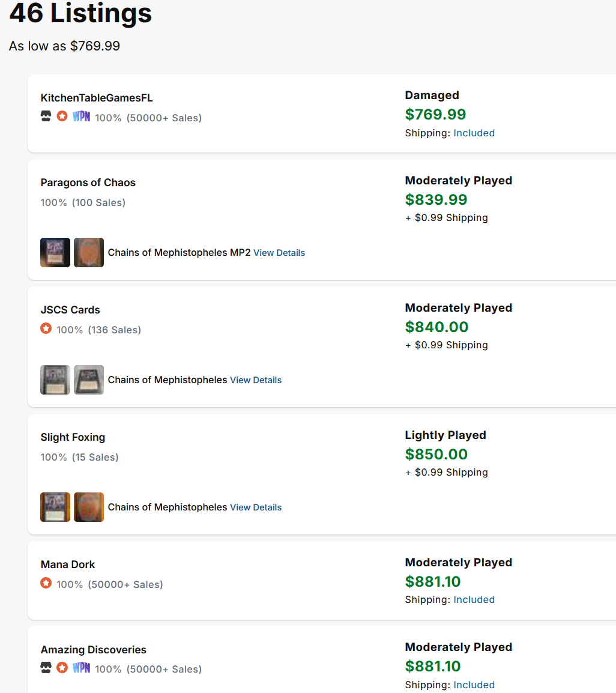Click '+ $0.99 Shipping' on Paragons of Chaos listing

pyautogui.click(x=446, y=217)
